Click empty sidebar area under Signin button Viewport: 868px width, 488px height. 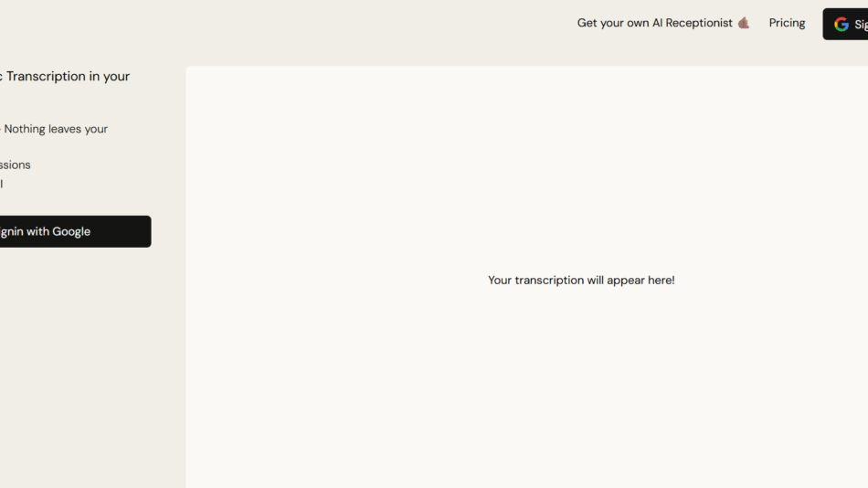point(73,366)
